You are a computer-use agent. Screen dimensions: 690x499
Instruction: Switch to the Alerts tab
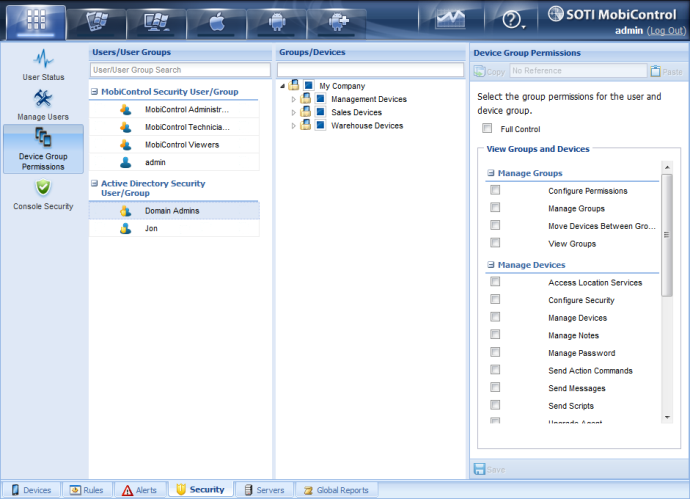coord(140,490)
